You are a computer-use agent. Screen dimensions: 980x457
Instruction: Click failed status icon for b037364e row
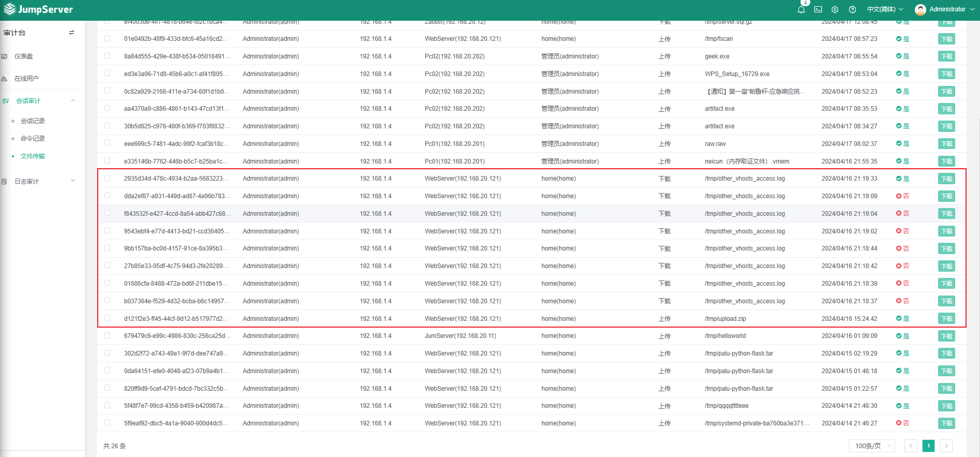tap(899, 301)
